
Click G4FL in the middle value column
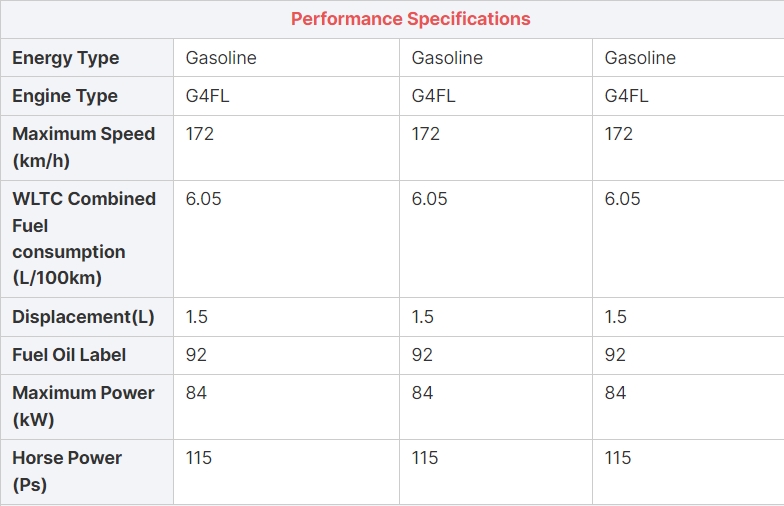pyautogui.click(x=434, y=96)
